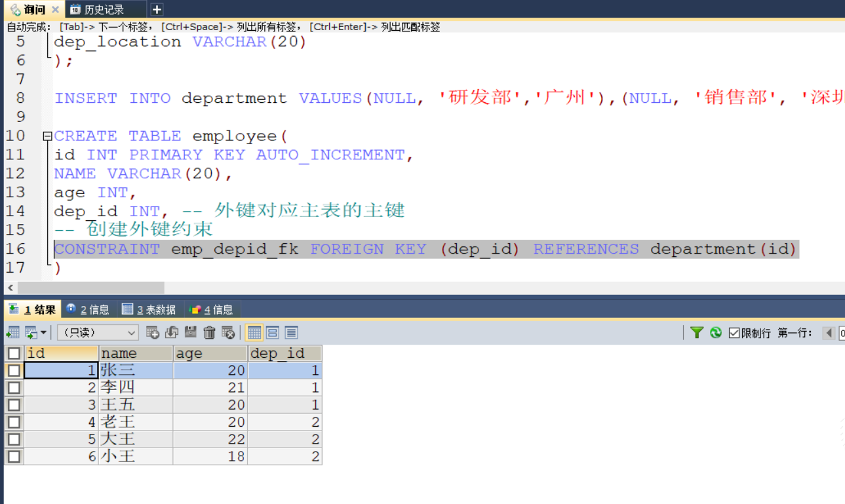The width and height of the screenshot is (845, 504).
Task: Click the INSERT keyword on line 8
Action: (86, 98)
